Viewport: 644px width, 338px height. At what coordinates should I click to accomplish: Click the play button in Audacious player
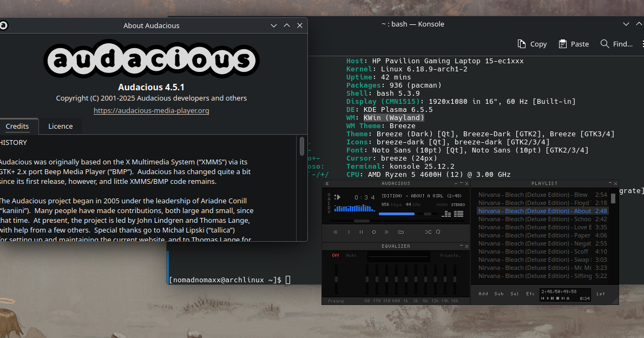(349, 232)
